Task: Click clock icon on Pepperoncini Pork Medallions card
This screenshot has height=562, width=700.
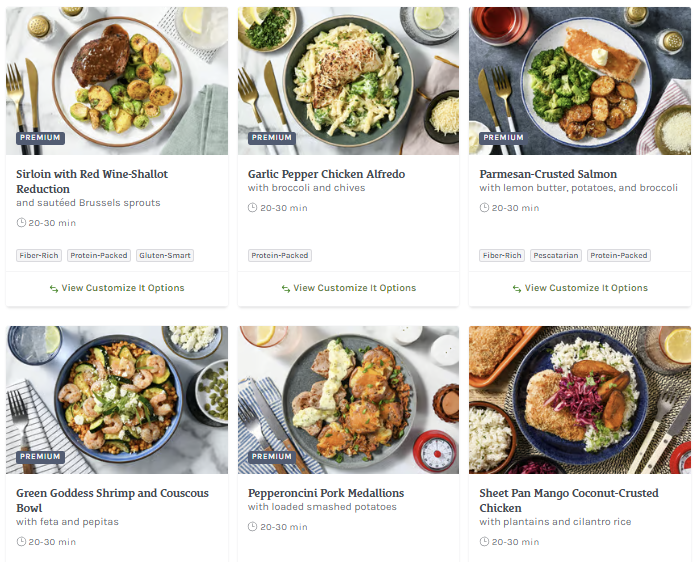Action: click(253, 527)
